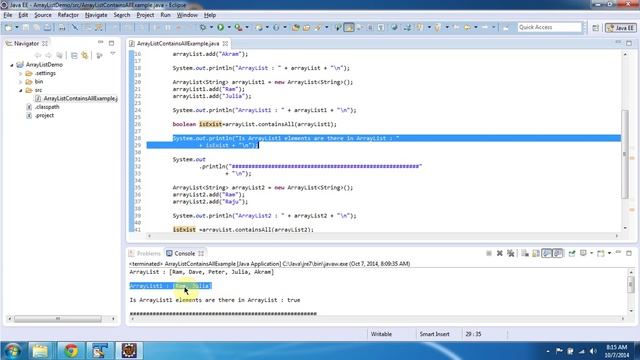
Task: Open Google Chrome from taskbar
Action: (71, 351)
